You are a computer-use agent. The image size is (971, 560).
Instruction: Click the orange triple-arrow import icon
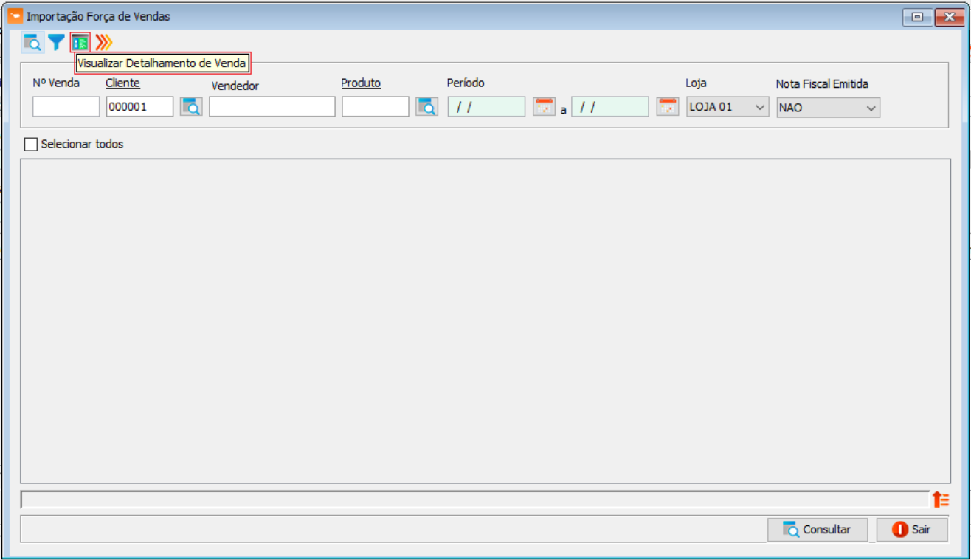[104, 43]
